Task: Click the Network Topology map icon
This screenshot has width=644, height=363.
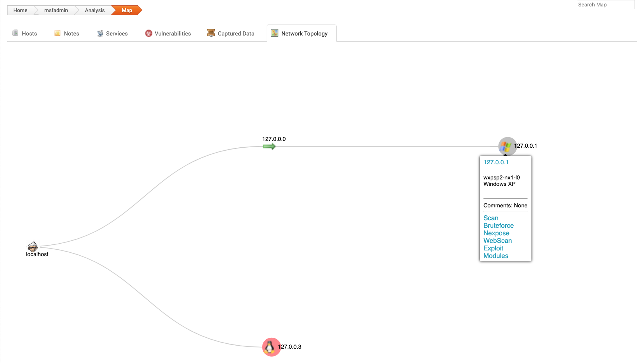Action: (275, 33)
